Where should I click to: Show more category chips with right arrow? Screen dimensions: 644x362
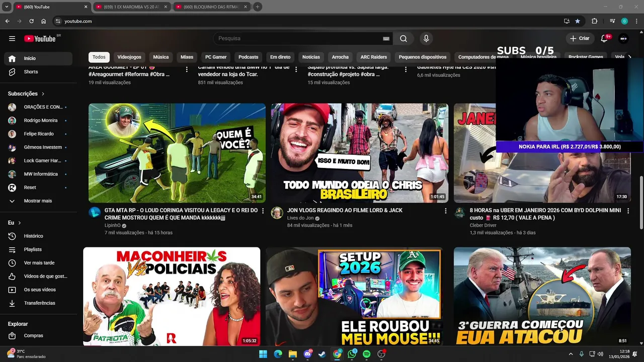click(629, 57)
